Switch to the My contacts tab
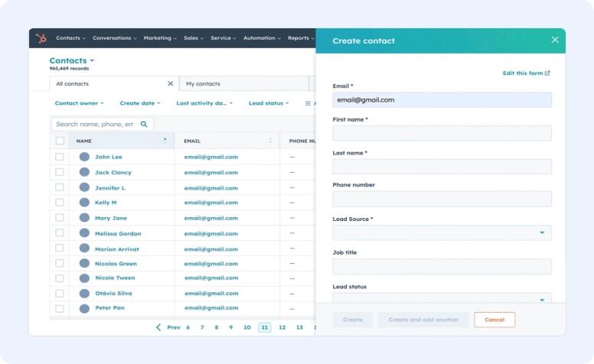The image size is (594, 364). pyautogui.click(x=243, y=83)
